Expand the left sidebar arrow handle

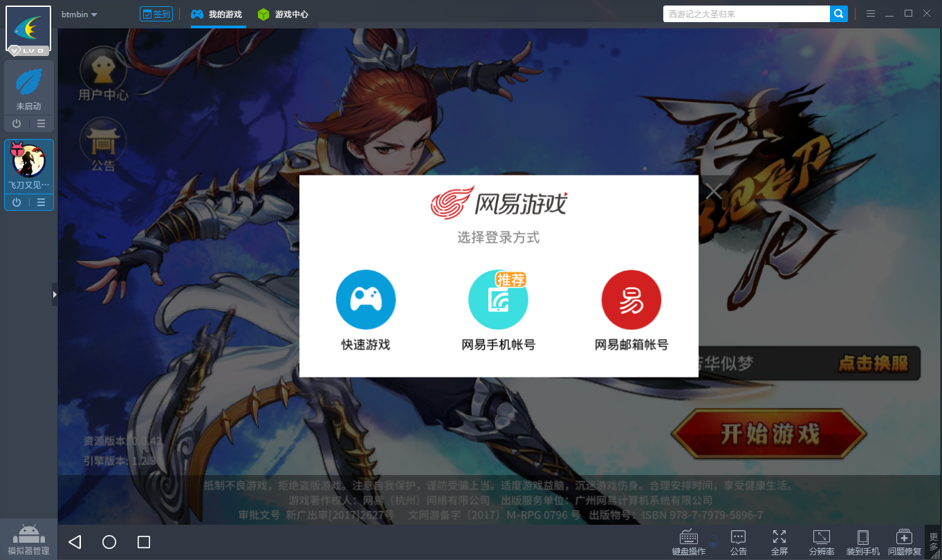pyautogui.click(x=55, y=294)
